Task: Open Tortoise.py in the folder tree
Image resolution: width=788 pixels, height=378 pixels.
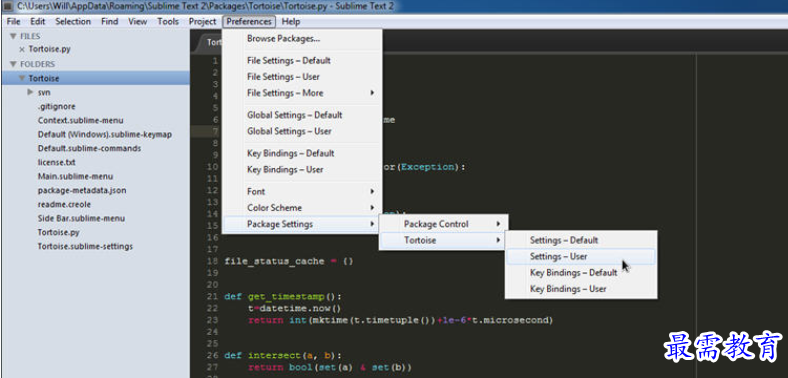Action: [x=58, y=233]
